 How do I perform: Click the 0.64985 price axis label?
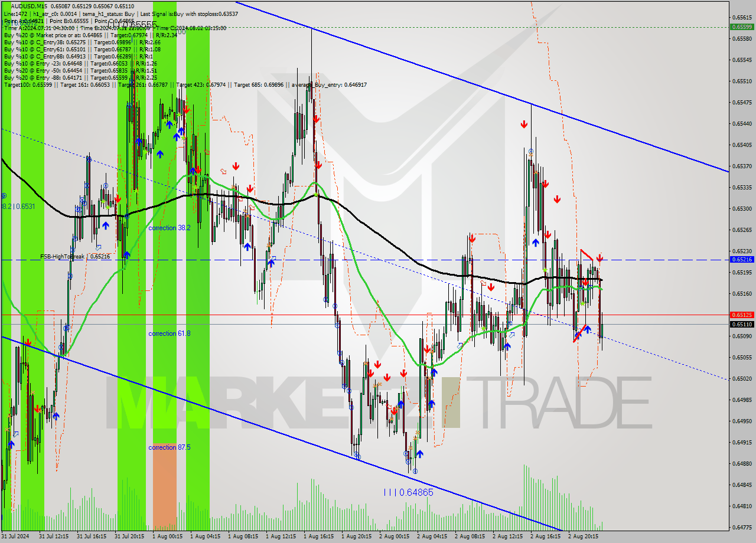[741, 400]
